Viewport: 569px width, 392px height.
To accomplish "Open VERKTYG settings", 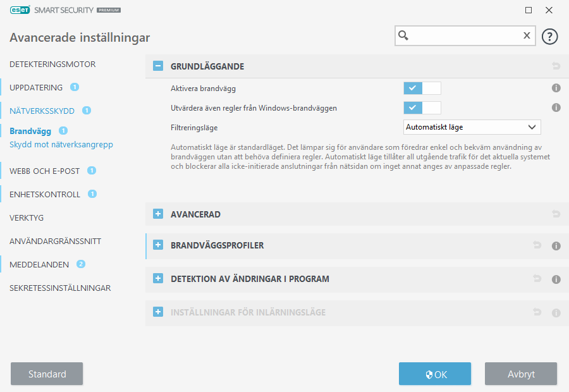I will pos(27,217).
